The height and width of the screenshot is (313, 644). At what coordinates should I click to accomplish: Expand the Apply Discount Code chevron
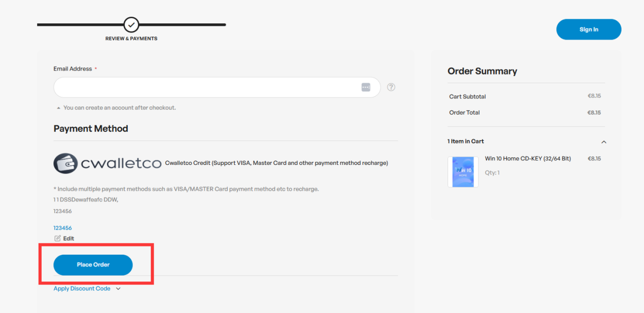pyautogui.click(x=118, y=289)
